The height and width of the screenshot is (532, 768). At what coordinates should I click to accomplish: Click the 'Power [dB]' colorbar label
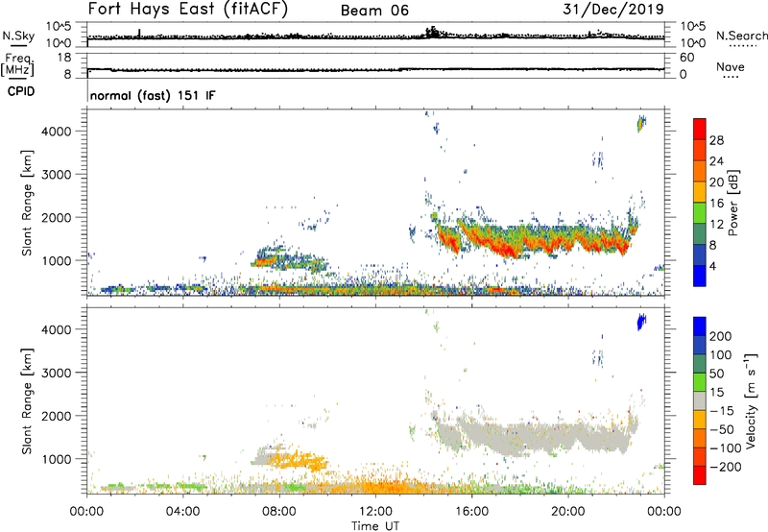(x=732, y=203)
